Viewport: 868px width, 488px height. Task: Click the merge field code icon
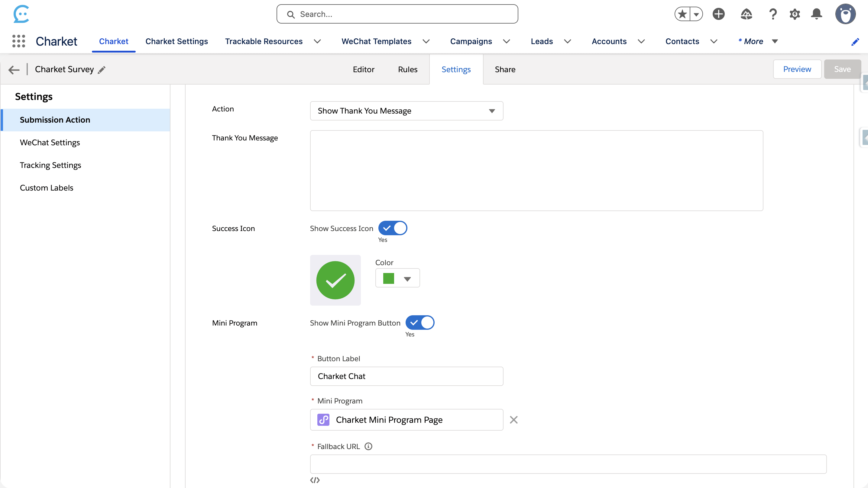click(315, 480)
